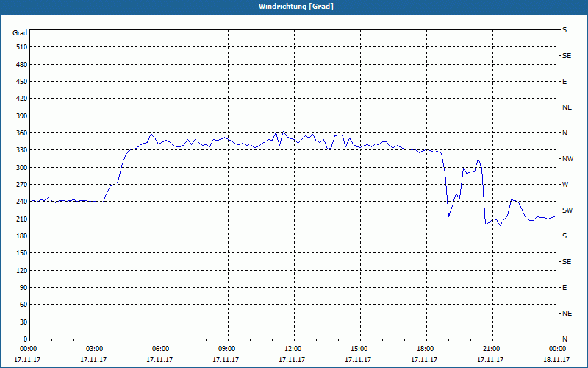Pick the 360 degree axis label

click(21, 133)
